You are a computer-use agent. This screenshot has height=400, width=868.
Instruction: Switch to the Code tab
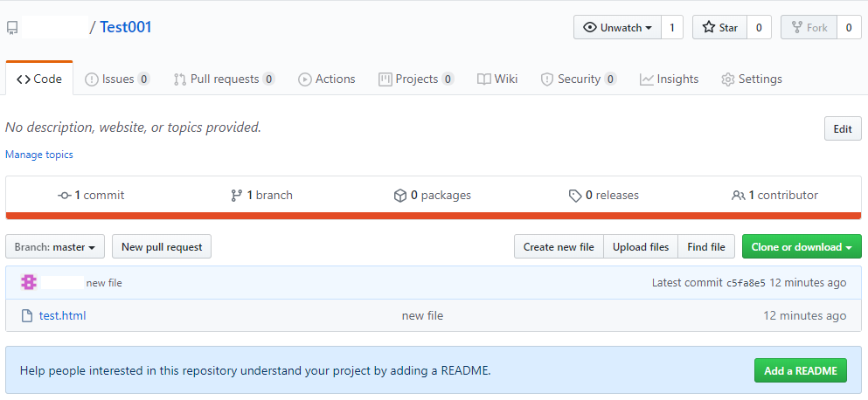click(39, 79)
